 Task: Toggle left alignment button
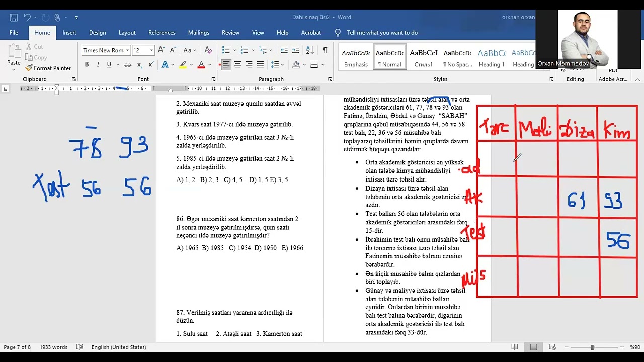pos(226,64)
